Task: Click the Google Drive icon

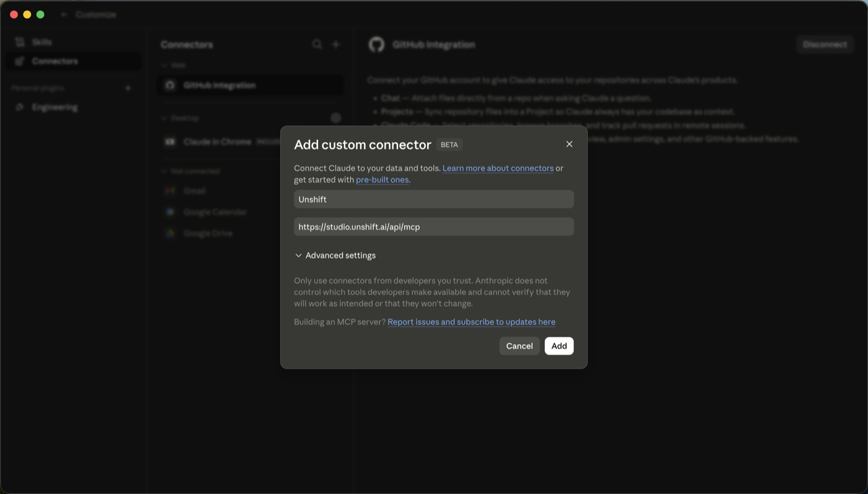Action: (x=170, y=233)
